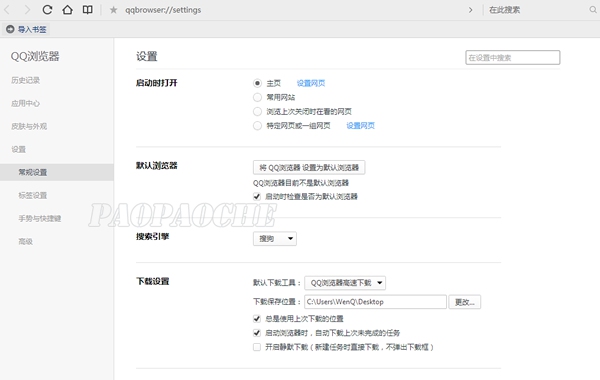Select 设置 in the sidebar
600x380 pixels.
pyautogui.click(x=18, y=149)
